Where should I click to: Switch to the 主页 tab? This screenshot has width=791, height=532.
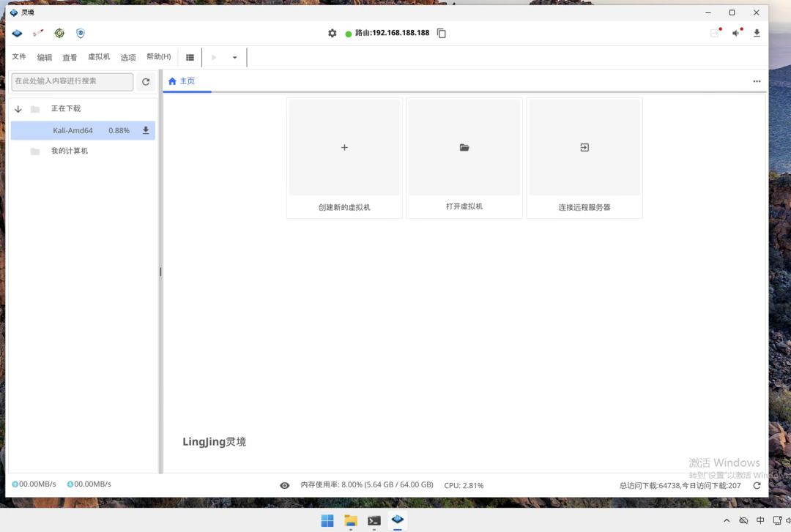(182, 81)
